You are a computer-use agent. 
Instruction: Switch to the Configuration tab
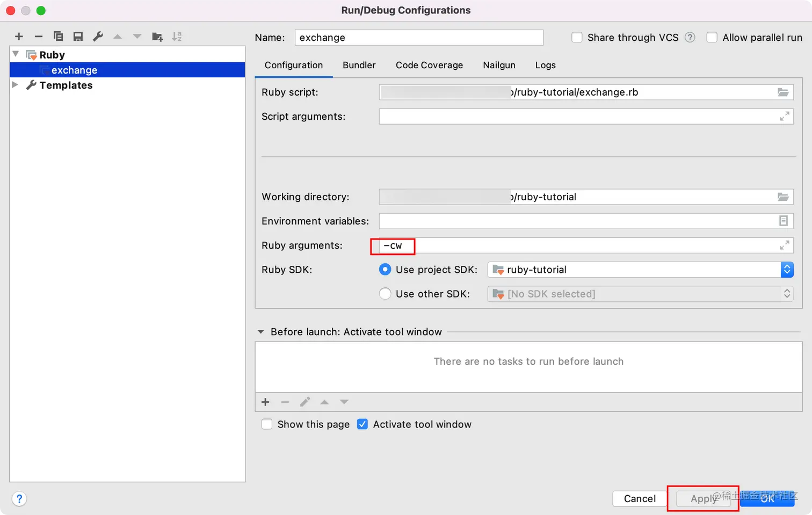coord(294,65)
